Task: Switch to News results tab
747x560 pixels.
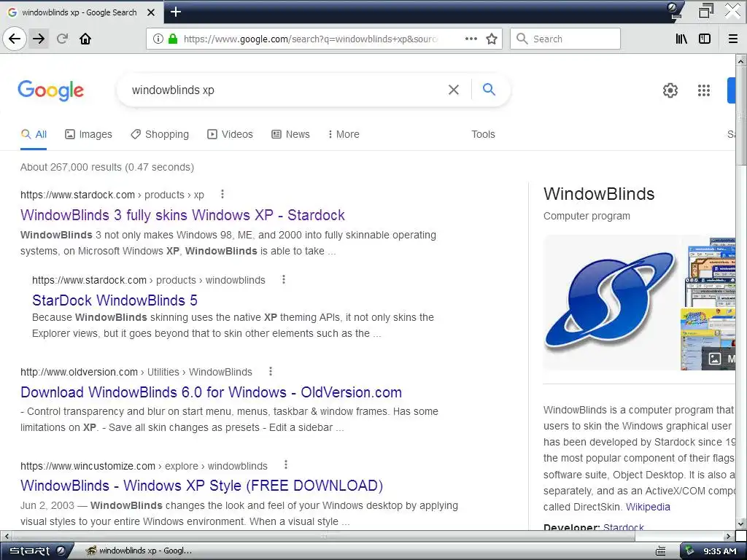Action: pos(290,134)
